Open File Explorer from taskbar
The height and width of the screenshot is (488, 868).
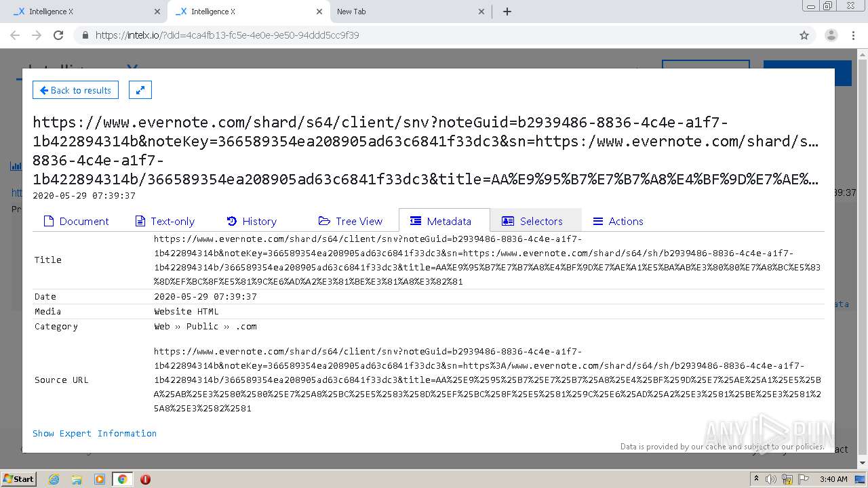coord(77,479)
